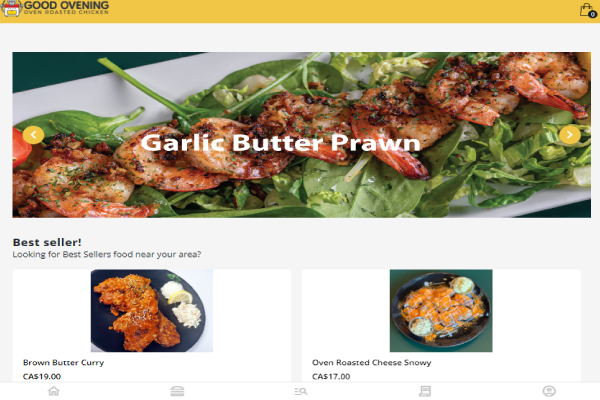
Task: Advance to the next carousel slide
Action: (x=570, y=135)
